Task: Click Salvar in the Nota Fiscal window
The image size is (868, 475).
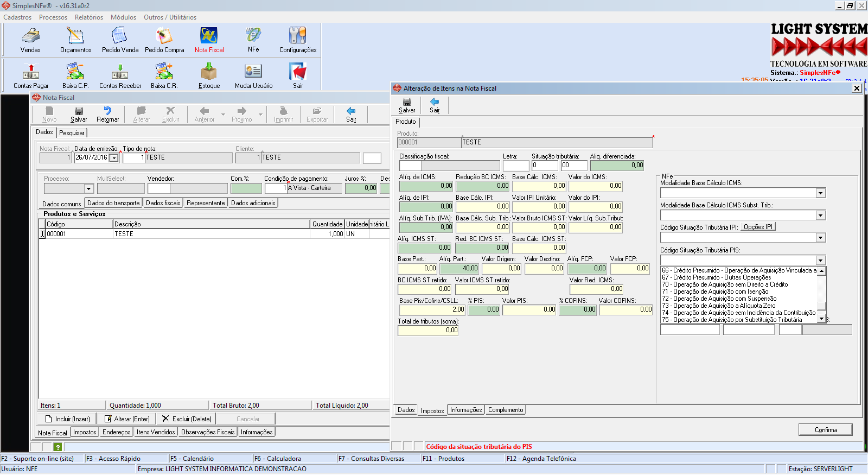Action: 79,115
